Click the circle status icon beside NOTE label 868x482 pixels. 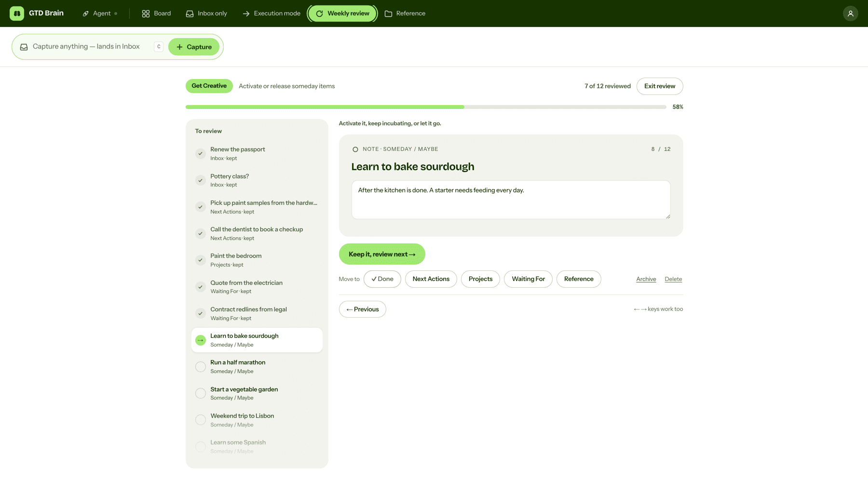[355, 149]
